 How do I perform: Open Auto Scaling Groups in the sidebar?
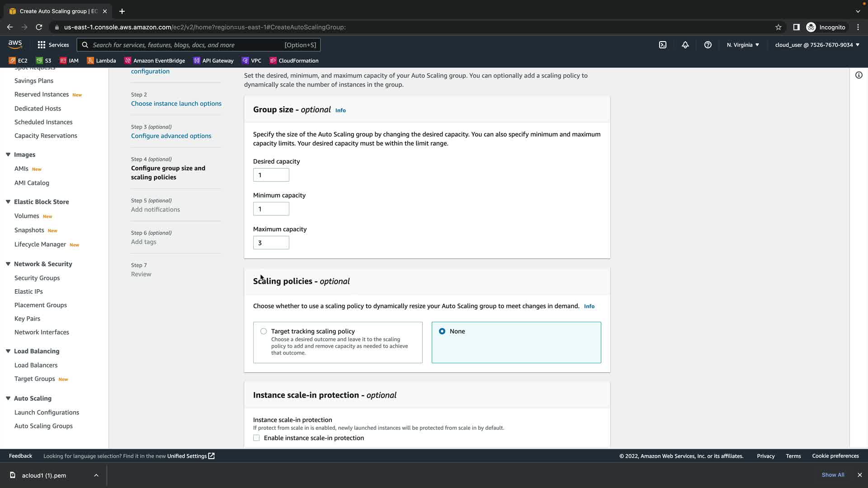pyautogui.click(x=43, y=426)
